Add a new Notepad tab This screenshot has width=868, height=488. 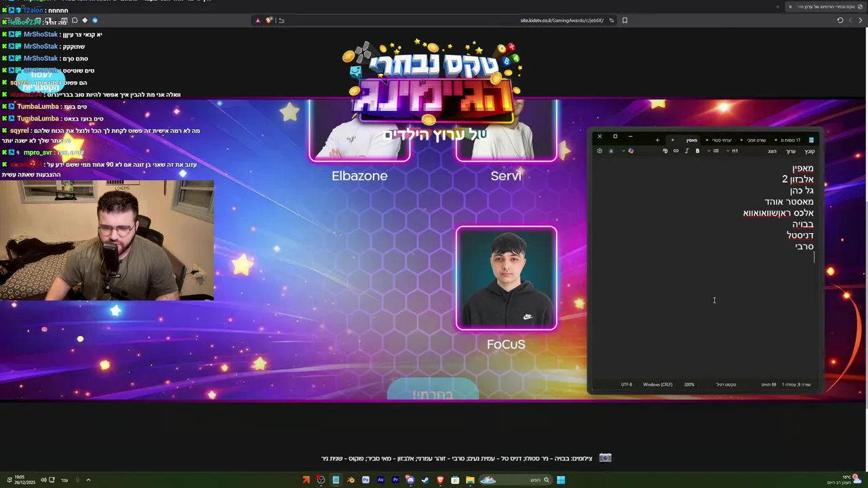658,140
